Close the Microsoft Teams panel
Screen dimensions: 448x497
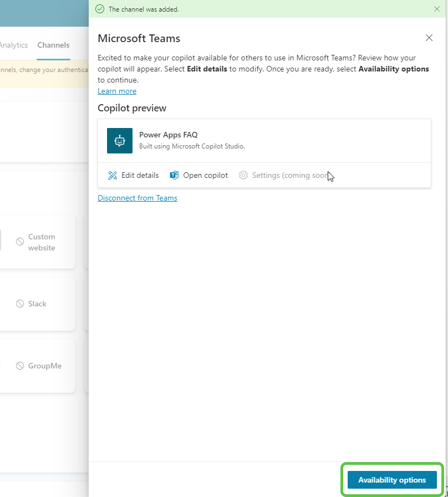point(429,38)
